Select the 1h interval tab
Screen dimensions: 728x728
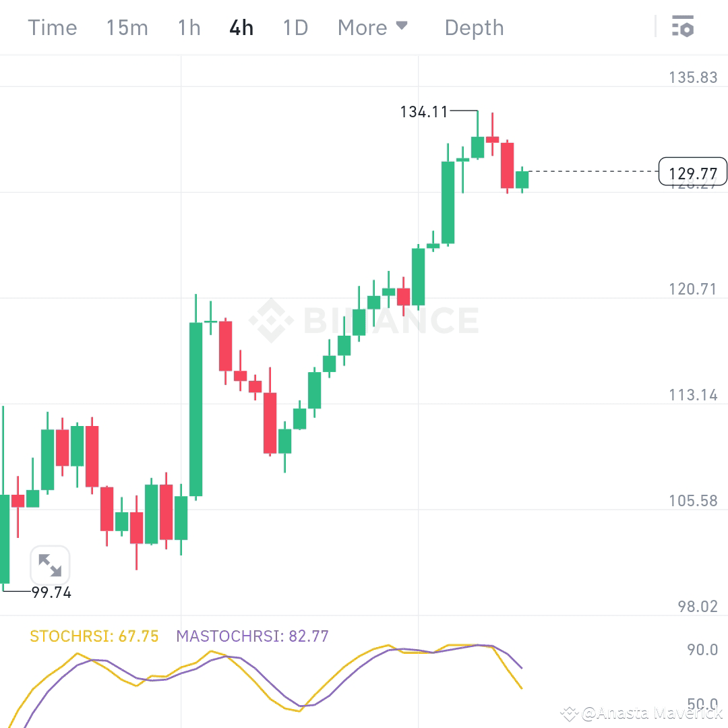[189, 28]
